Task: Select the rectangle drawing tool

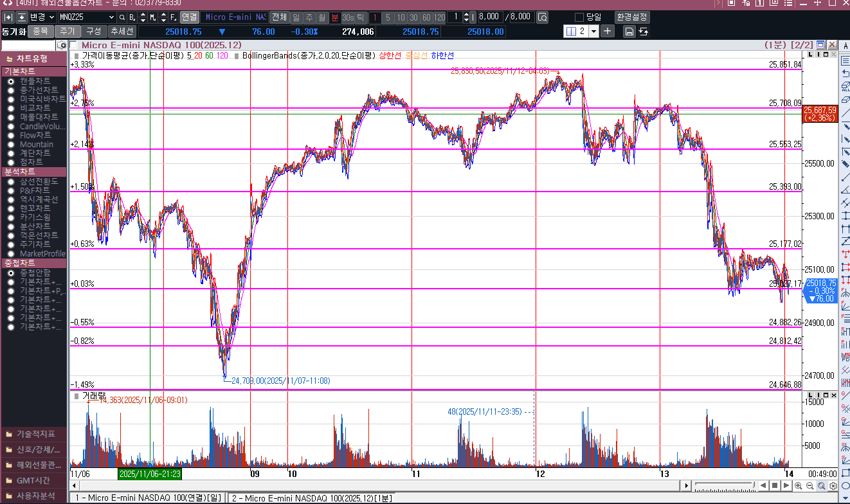Action: 845,473
